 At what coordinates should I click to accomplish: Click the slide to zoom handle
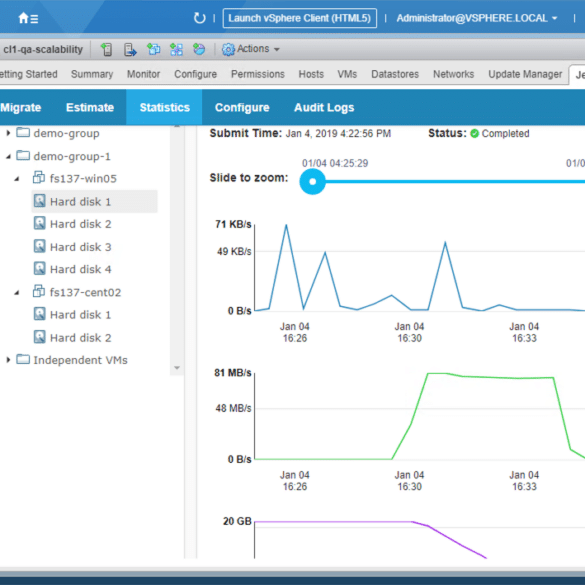point(313,182)
